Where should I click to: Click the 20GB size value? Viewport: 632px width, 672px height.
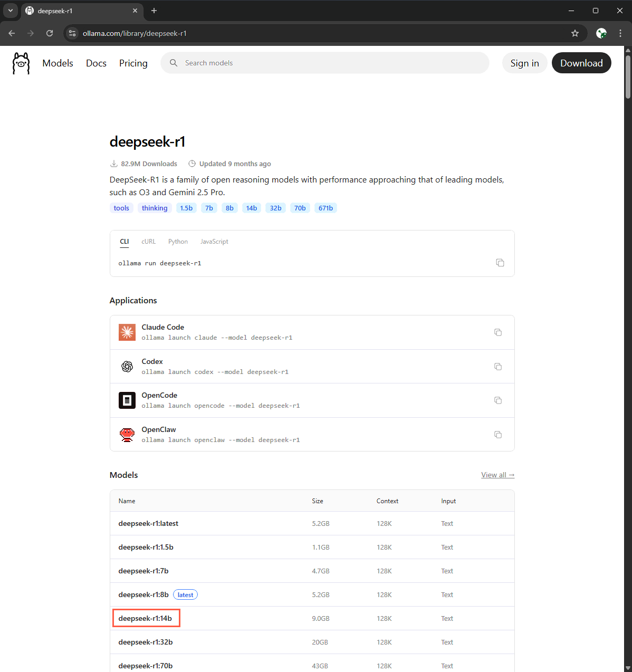(x=320, y=642)
